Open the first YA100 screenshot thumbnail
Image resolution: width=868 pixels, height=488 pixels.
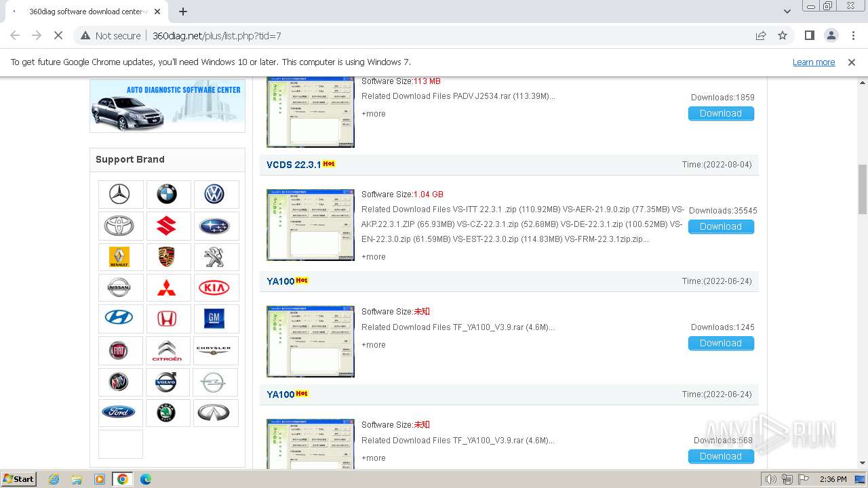[x=311, y=342]
